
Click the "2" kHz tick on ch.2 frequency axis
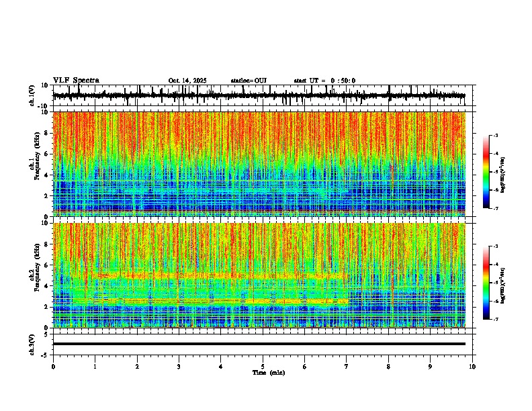[x=47, y=307]
